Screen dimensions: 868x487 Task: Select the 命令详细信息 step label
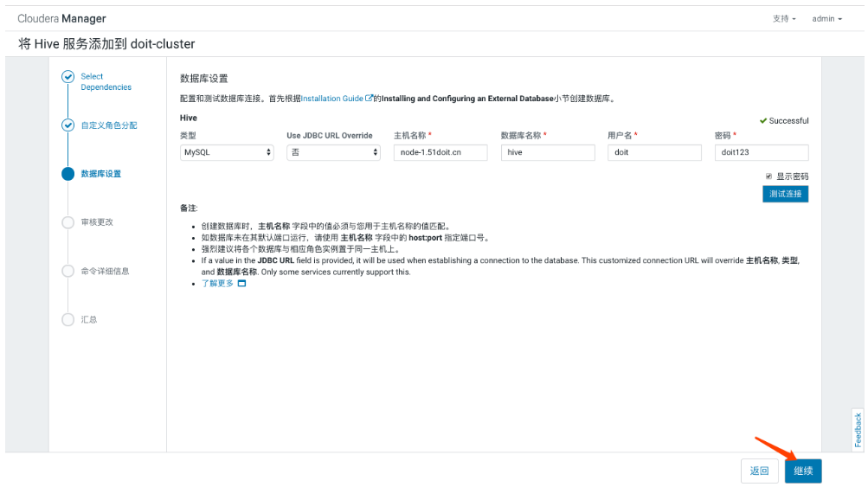tap(105, 271)
